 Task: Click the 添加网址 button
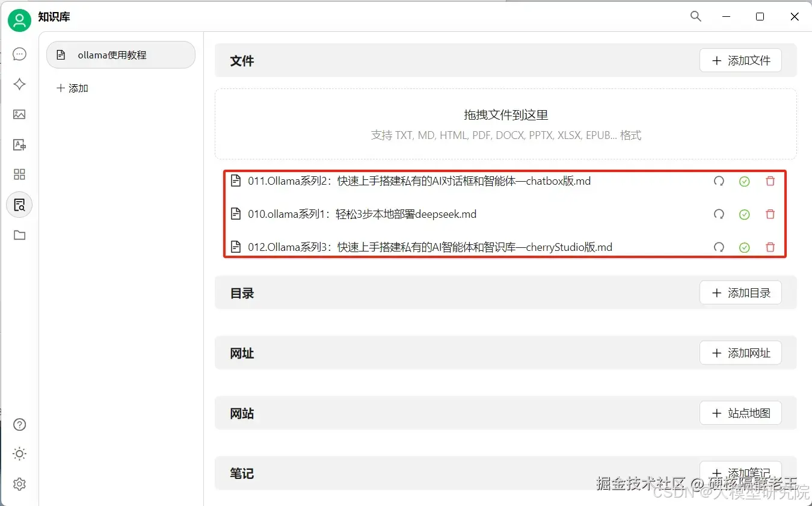pyautogui.click(x=740, y=353)
